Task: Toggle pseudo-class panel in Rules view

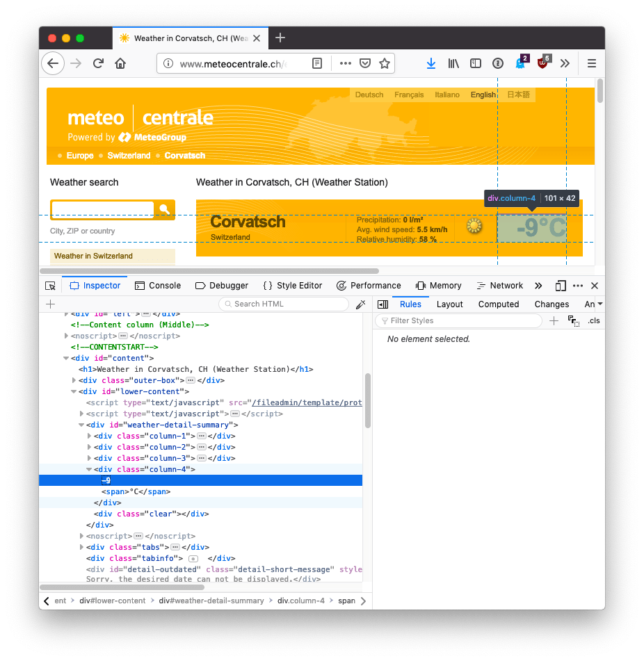Action: click(x=574, y=320)
